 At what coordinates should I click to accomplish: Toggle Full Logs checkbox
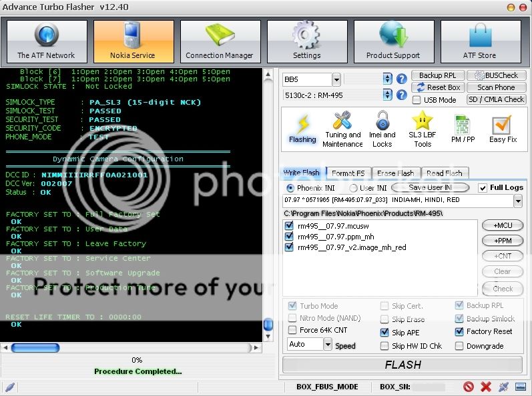pos(482,188)
